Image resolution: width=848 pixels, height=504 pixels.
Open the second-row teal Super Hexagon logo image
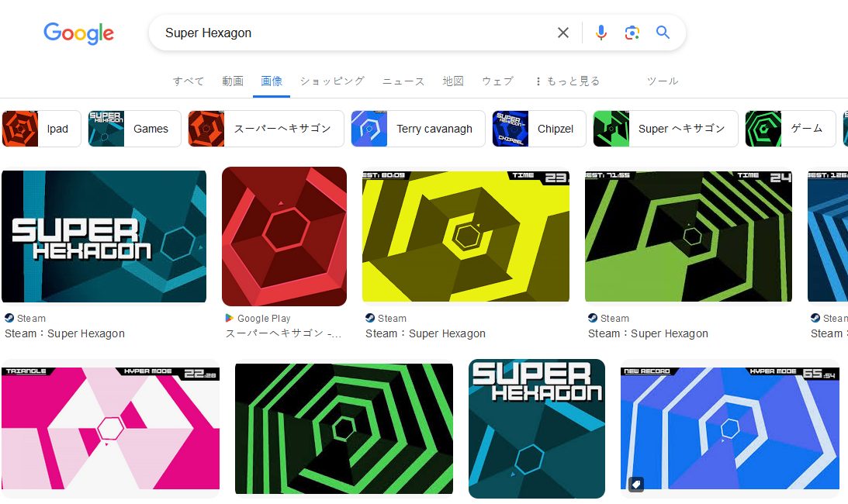click(537, 428)
